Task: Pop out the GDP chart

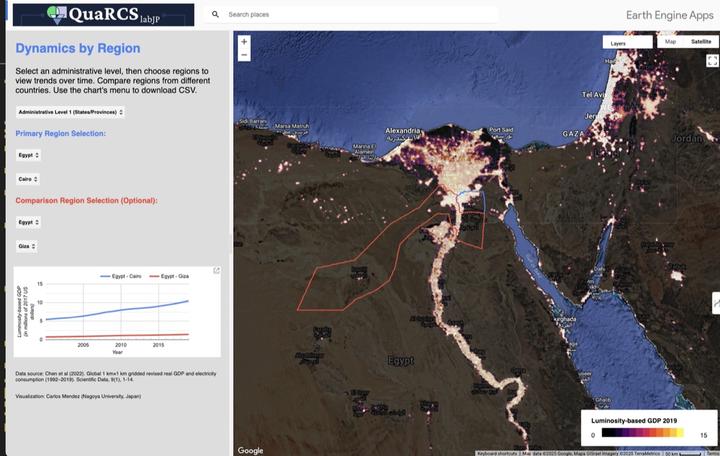Action: 216,271
